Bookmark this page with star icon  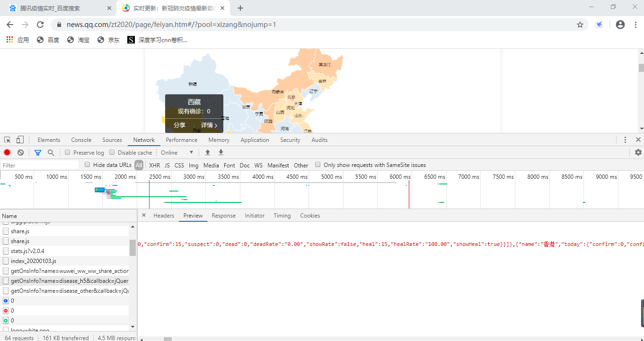pyautogui.click(x=580, y=25)
